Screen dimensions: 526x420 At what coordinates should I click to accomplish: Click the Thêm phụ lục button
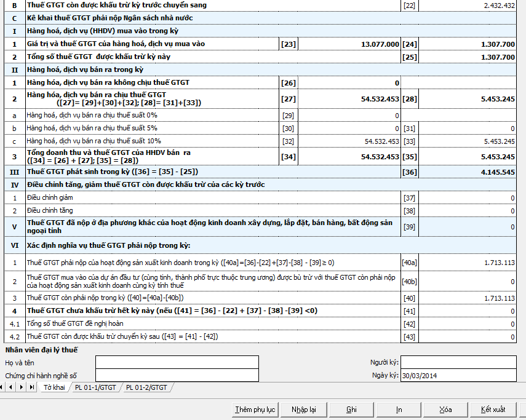pos(255,410)
